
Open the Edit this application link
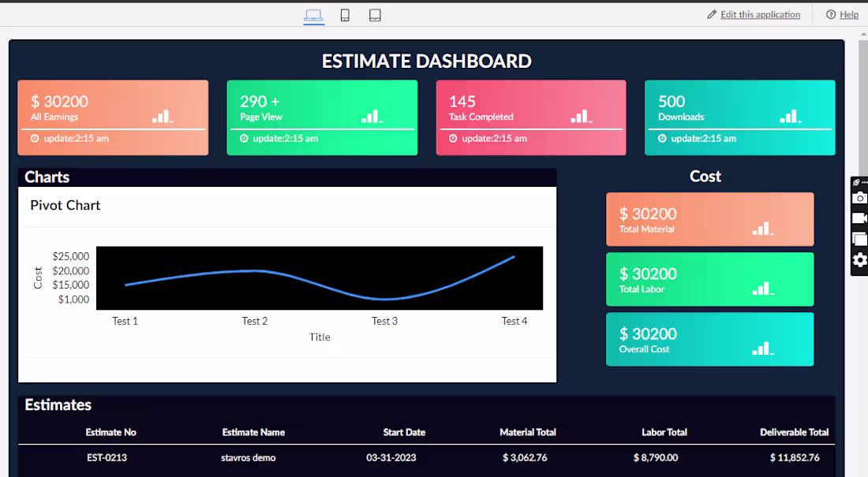(x=759, y=14)
